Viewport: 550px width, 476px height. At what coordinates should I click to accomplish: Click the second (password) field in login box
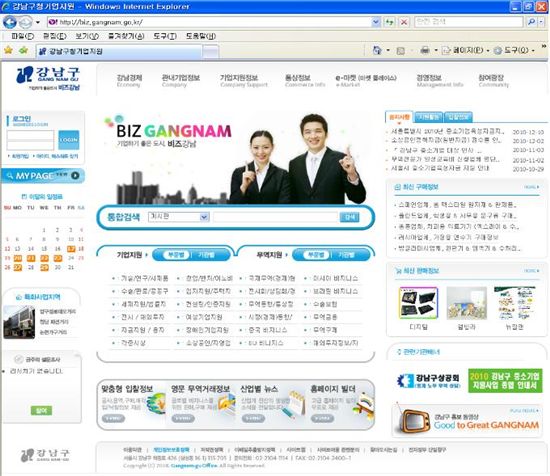[31, 145]
